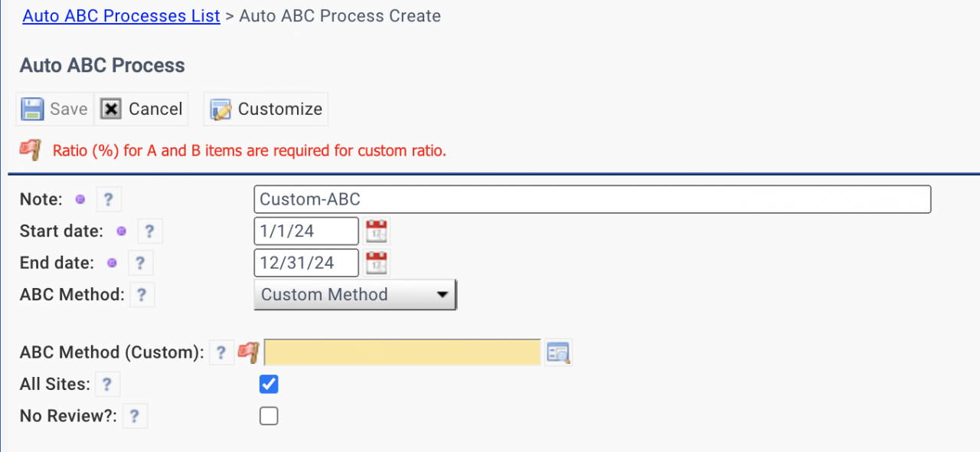Focus the Note text field
The width and height of the screenshot is (980, 452).
(x=593, y=199)
